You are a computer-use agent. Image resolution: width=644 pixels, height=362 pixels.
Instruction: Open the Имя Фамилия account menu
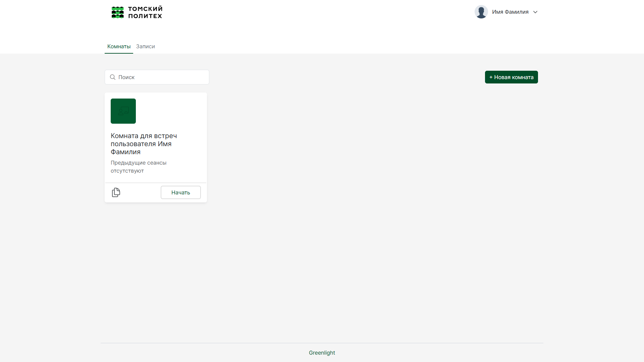(510, 12)
